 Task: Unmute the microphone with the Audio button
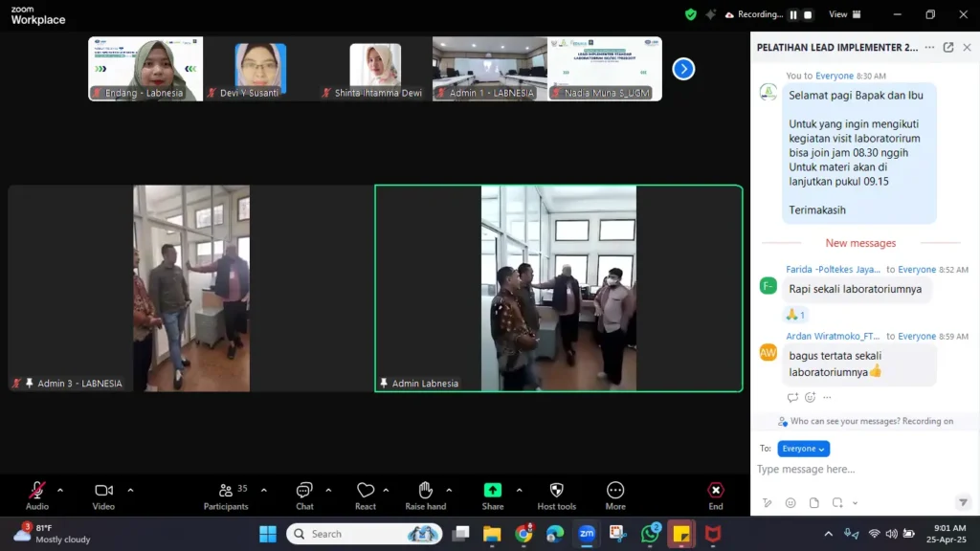[37, 491]
